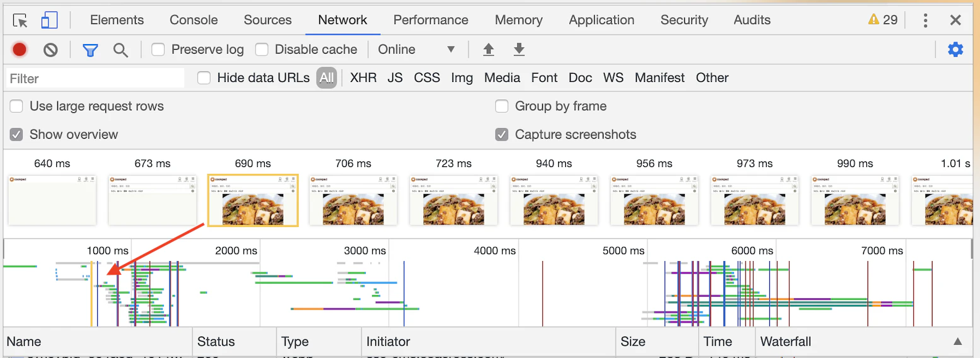
Task: Open the Security tab
Action: click(x=684, y=20)
